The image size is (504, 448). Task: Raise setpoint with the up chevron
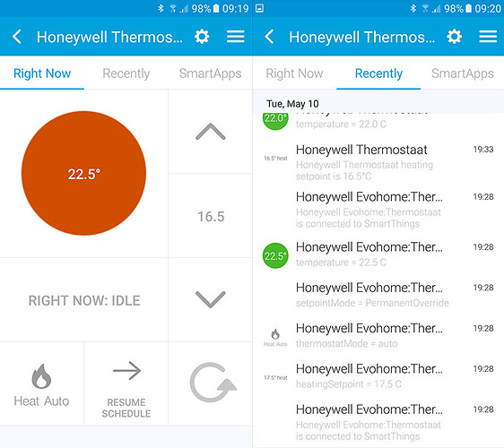(211, 132)
